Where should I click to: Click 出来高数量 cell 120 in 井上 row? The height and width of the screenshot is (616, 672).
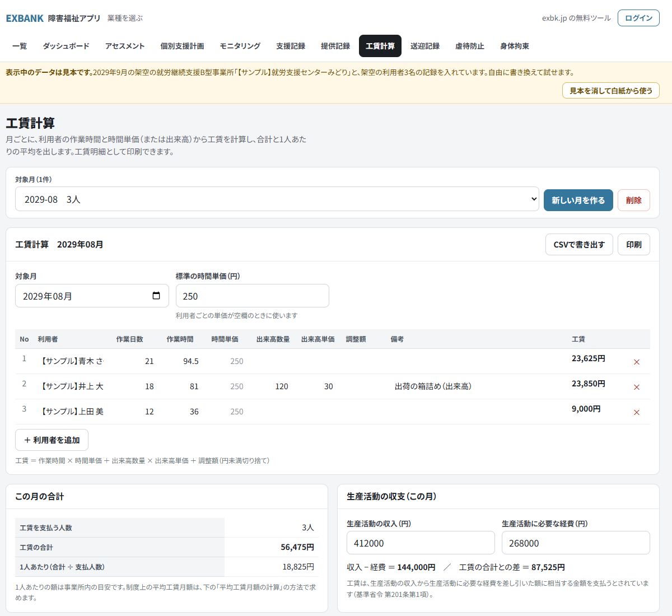pyautogui.click(x=273, y=386)
